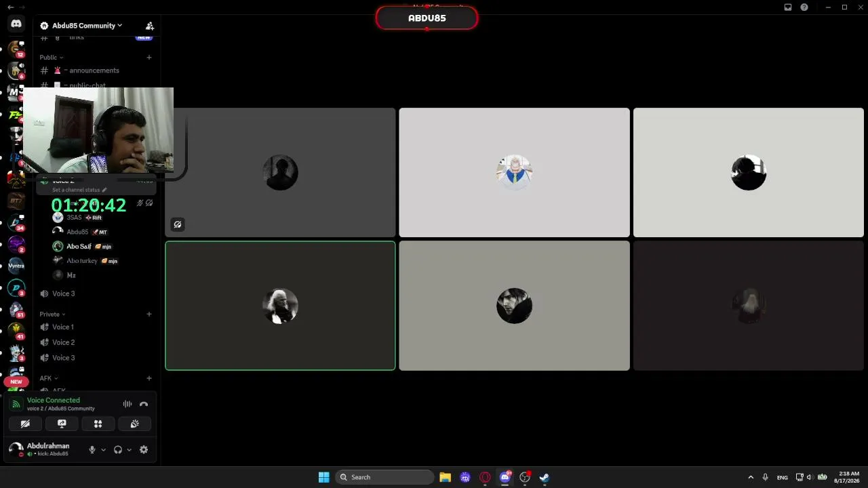Disconnect from the voice channel
This screenshot has width=868, height=488.
(x=144, y=404)
